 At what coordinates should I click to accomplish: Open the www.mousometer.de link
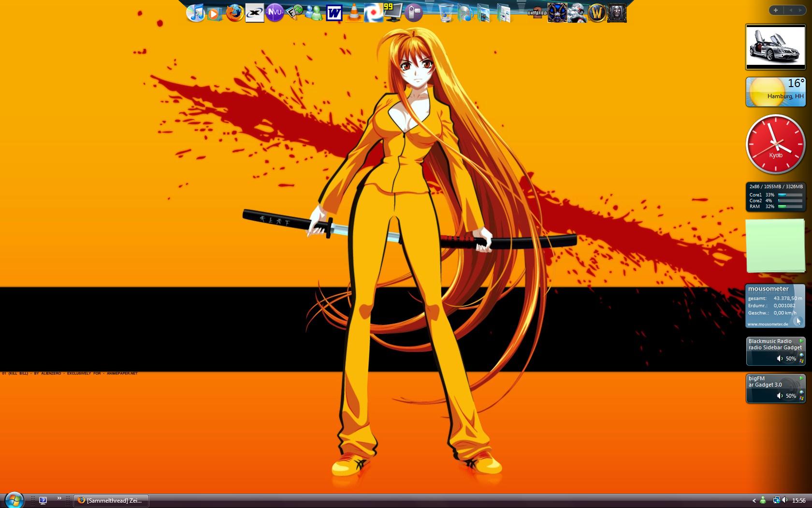point(768,324)
